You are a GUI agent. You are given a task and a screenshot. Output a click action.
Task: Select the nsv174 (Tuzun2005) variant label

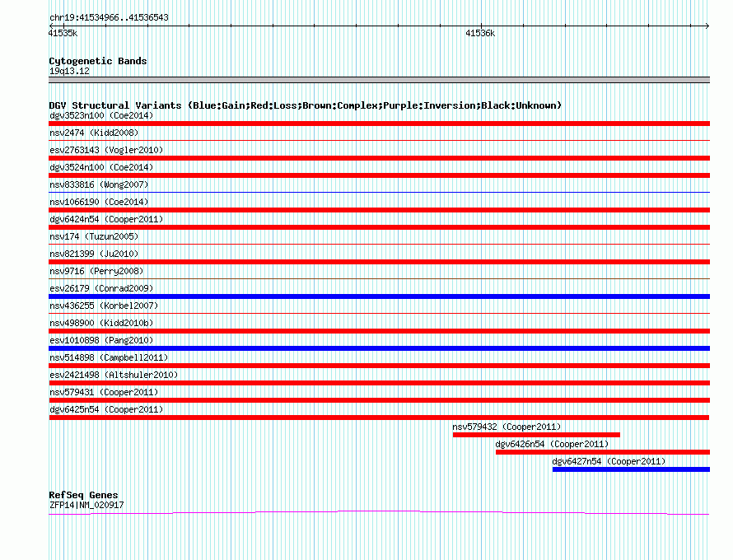click(x=94, y=236)
